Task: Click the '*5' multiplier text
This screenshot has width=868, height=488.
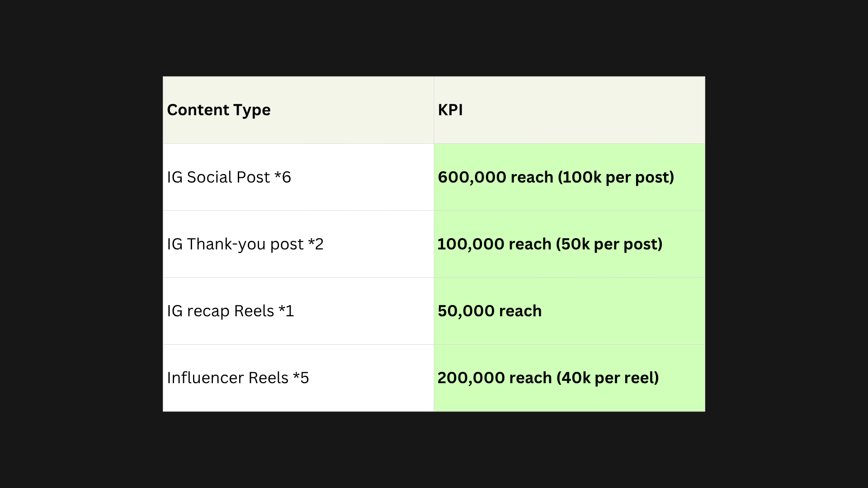Action: point(301,377)
